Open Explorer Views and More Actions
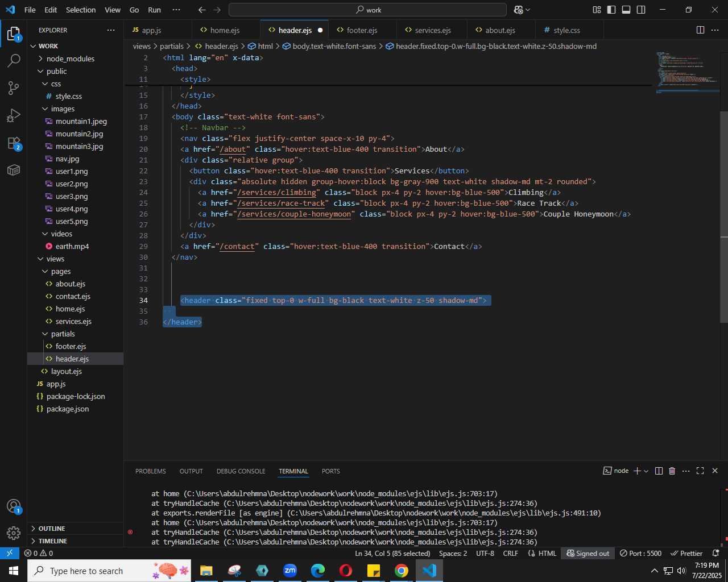 coord(110,30)
